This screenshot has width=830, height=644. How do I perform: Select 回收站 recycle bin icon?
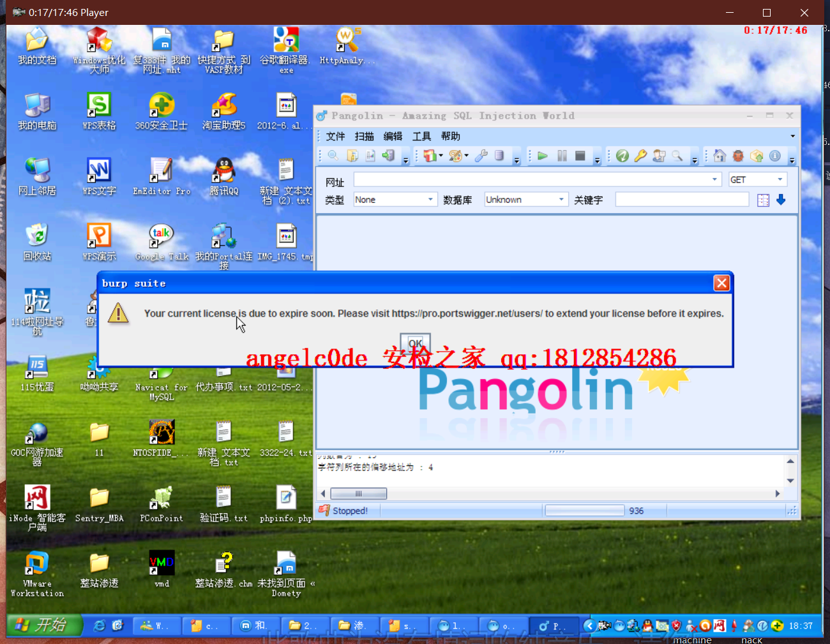[37, 243]
